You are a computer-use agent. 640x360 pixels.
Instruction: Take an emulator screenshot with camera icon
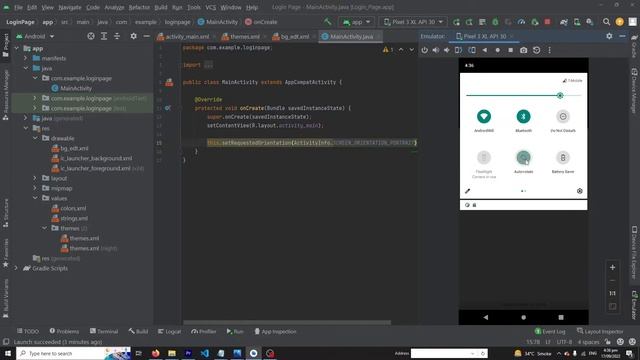[x=523, y=50]
